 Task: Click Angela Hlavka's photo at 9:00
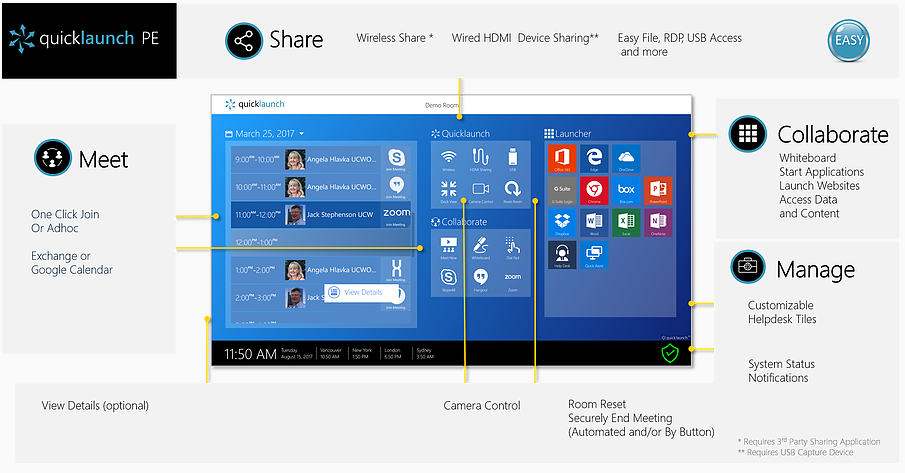[x=295, y=159]
